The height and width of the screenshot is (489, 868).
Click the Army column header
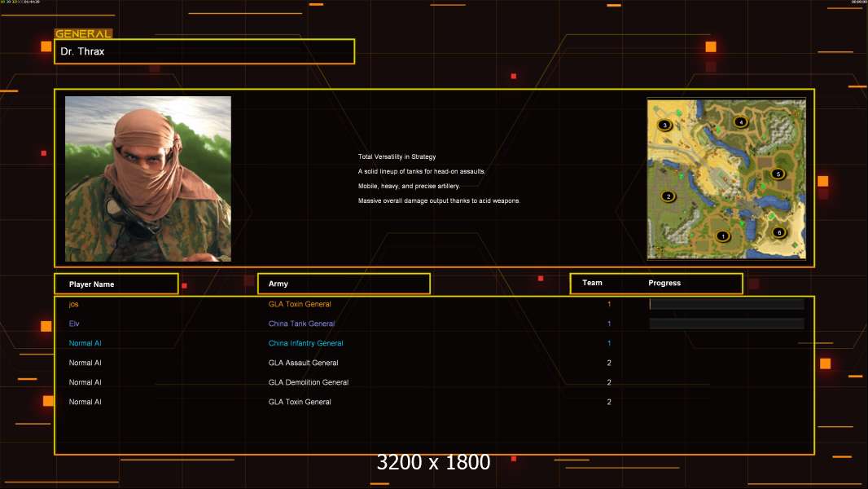click(344, 284)
